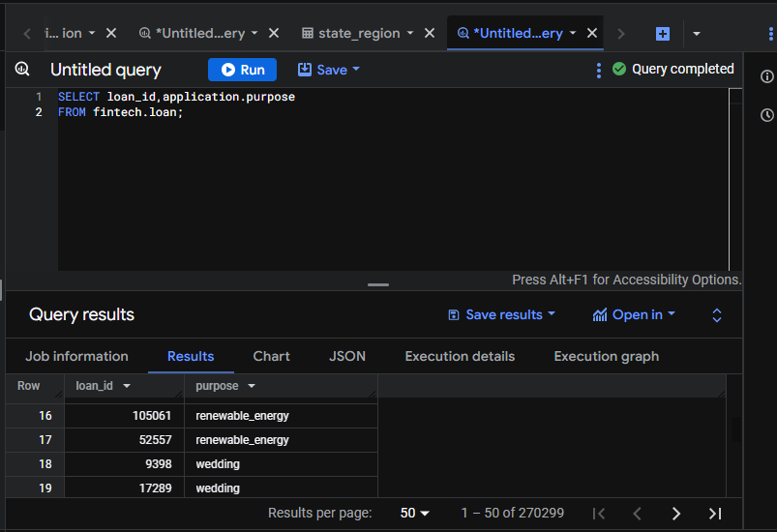
Task: Click the query magnifier icon next to Untitled query
Action: [22, 69]
